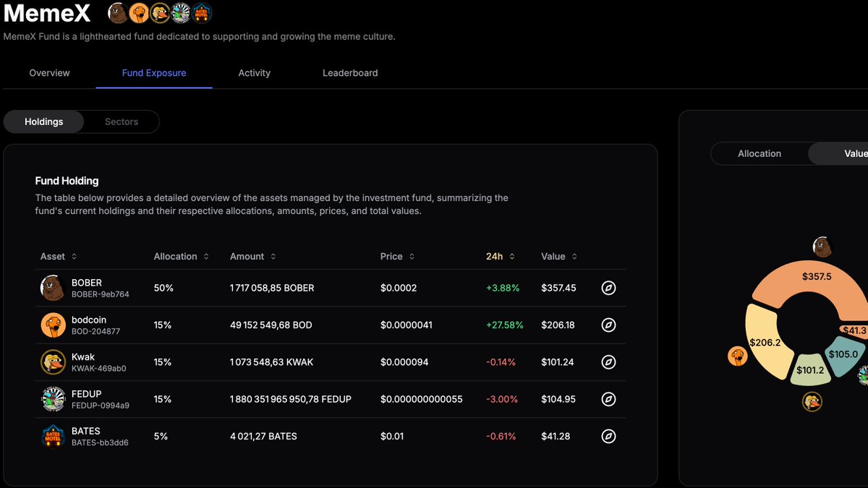
Task: Click the duck avatar next to MemeX title
Action: 160,13
